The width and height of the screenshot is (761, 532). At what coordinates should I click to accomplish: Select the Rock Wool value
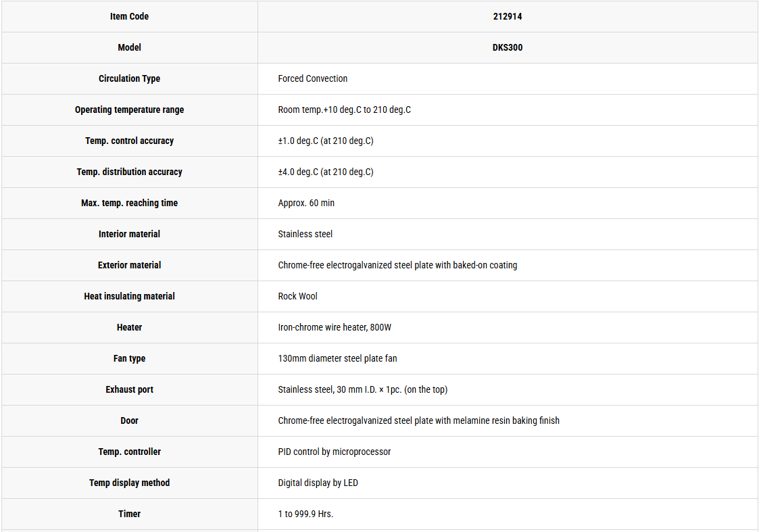297,296
